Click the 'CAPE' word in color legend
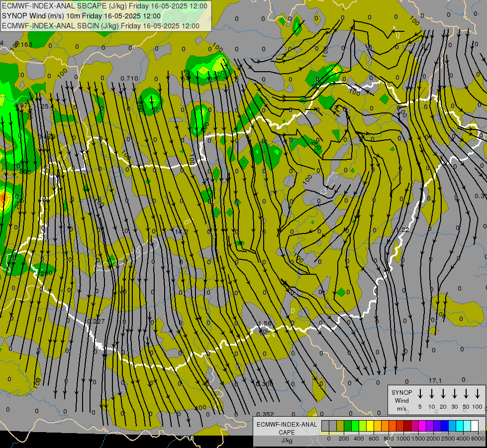This screenshot has height=448, width=487. [x=287, y=433]
